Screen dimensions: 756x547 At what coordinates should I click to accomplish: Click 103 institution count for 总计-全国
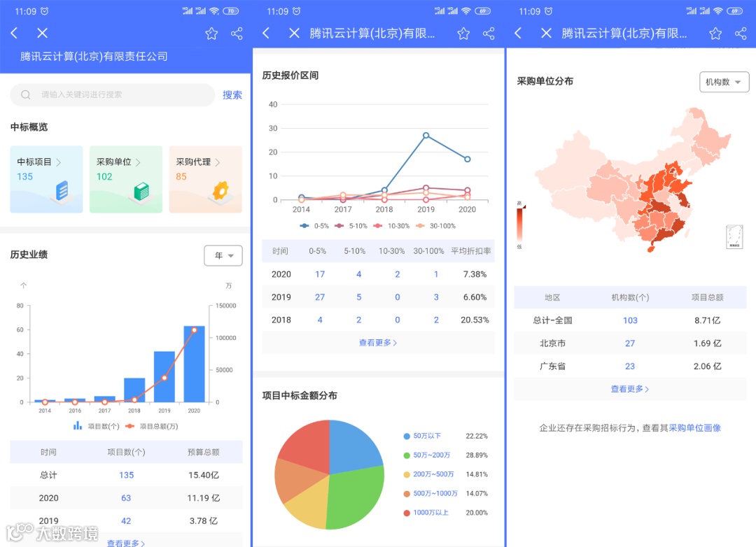coord(630,320)
